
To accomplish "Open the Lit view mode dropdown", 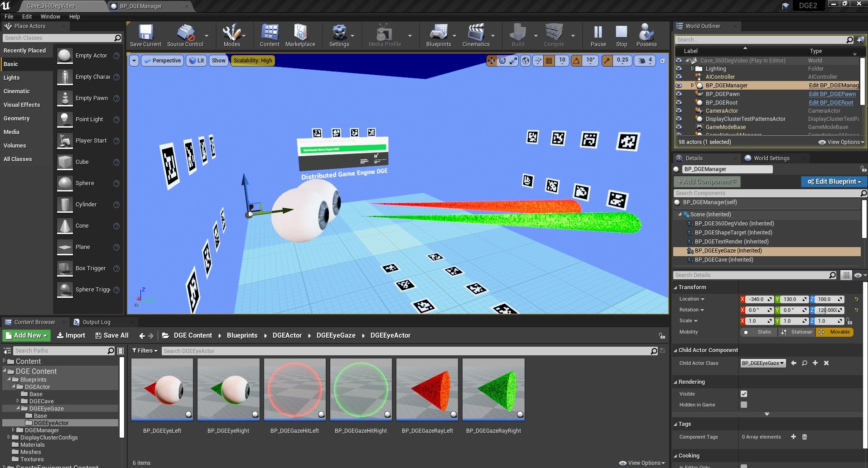I will tap(197, 61).
